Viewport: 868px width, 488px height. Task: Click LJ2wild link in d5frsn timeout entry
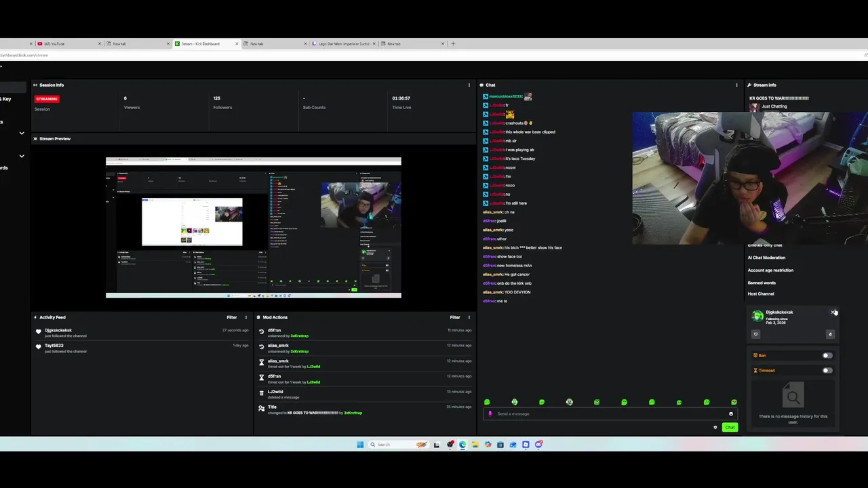coord(313,382)
